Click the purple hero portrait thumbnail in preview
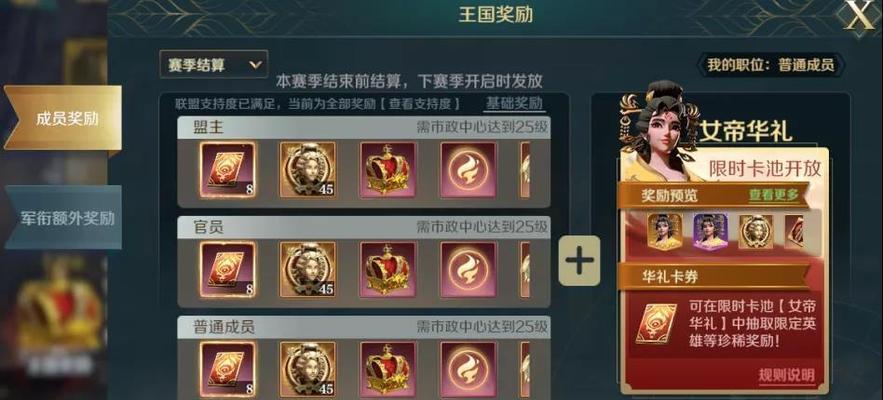 point(710,232)
